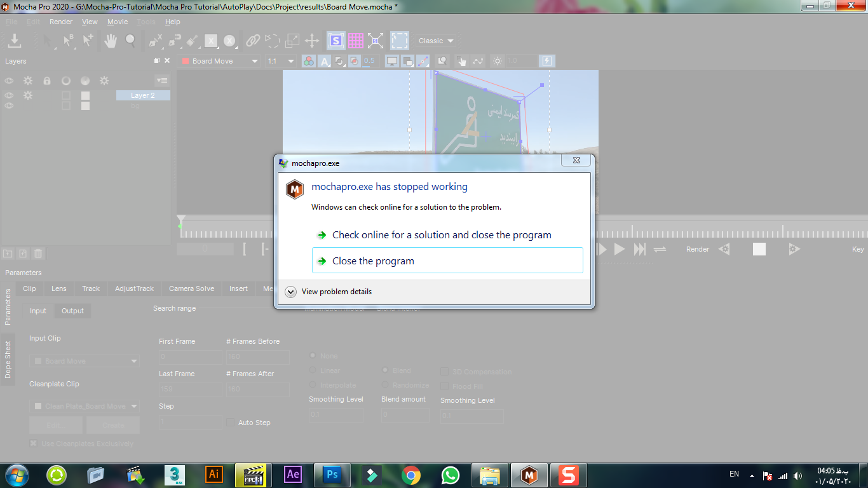Click the render stop square button

(x=759, y=249)
